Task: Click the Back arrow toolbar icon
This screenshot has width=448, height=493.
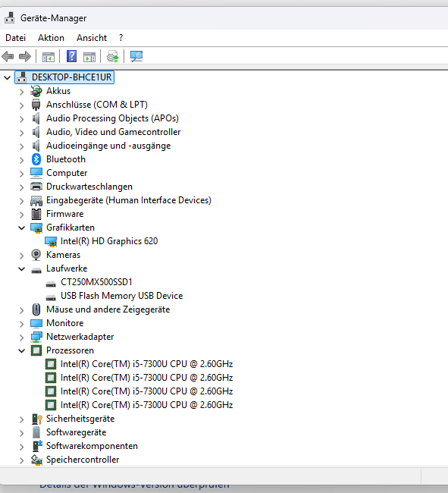Action: coord(8,57)
